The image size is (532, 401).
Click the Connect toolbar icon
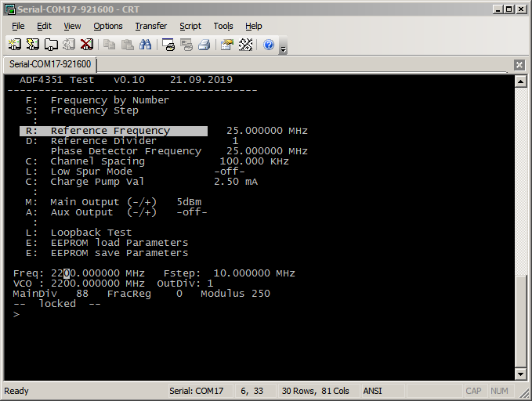(x=15, y=45)
